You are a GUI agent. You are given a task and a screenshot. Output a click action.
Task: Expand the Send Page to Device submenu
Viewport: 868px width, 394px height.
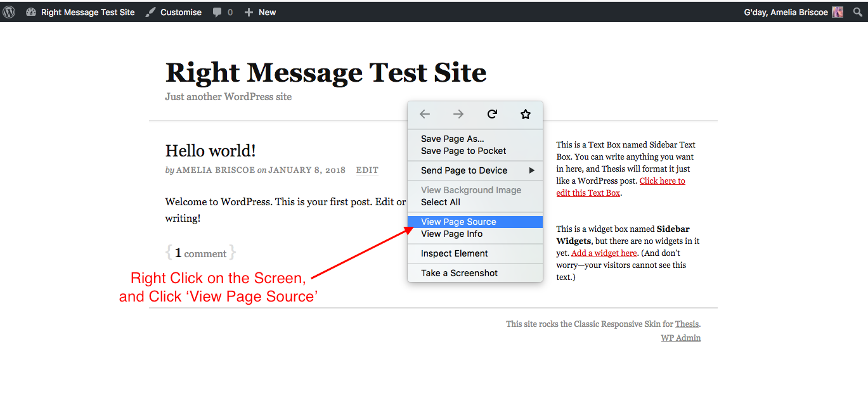[x=475, y=170]
